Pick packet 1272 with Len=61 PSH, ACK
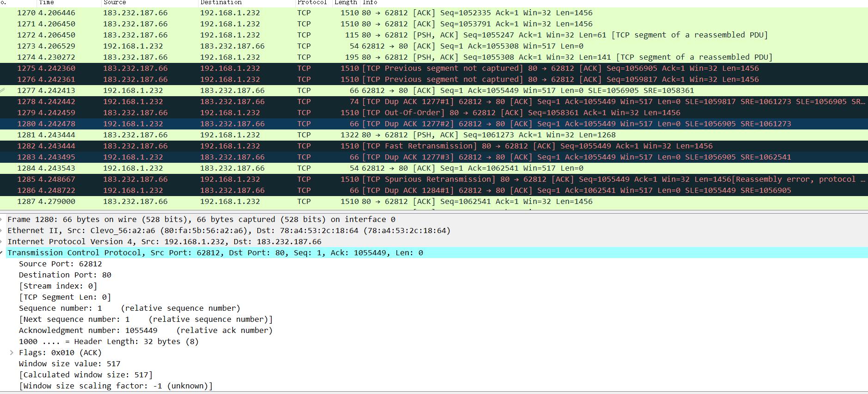The height and width of the screenshot is (394, 868). coord(434,35)
